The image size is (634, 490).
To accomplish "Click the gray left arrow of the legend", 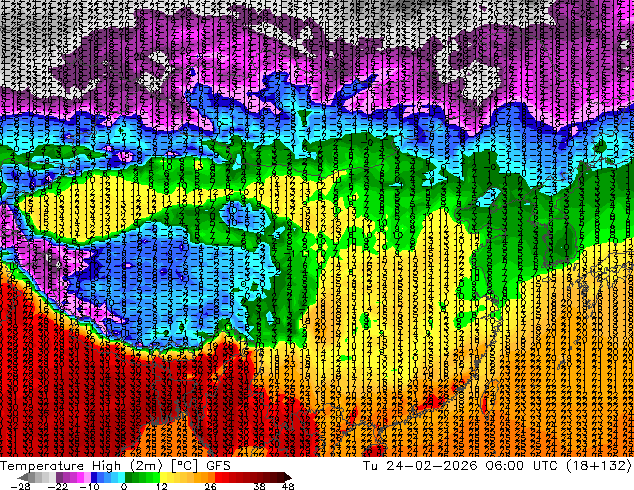I will coord(23,477).
